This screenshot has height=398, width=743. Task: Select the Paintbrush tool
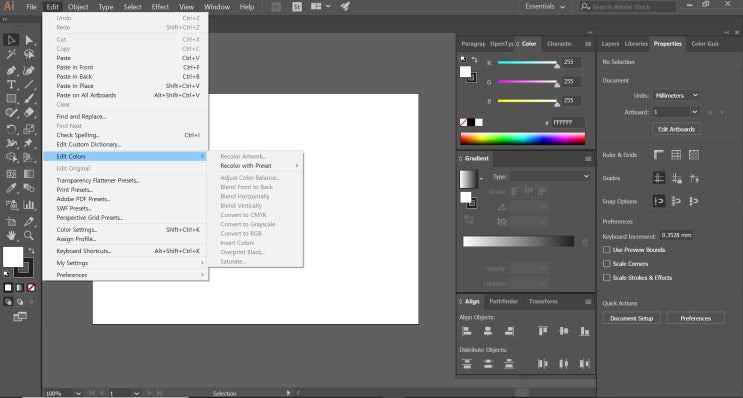[29, 99]
